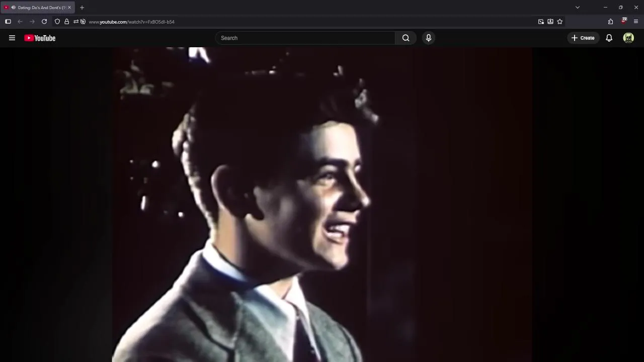Restore down the browser window
The image size is (644, 362).
coord(621,8)
